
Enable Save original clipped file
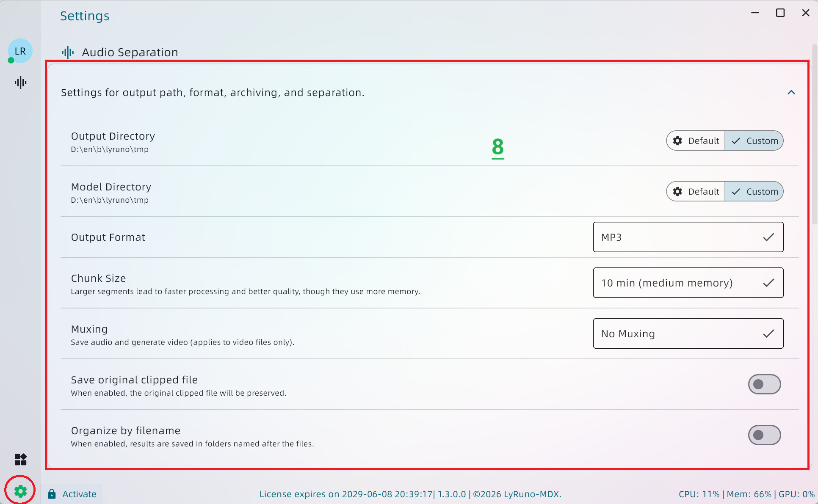tap(765, 384)
